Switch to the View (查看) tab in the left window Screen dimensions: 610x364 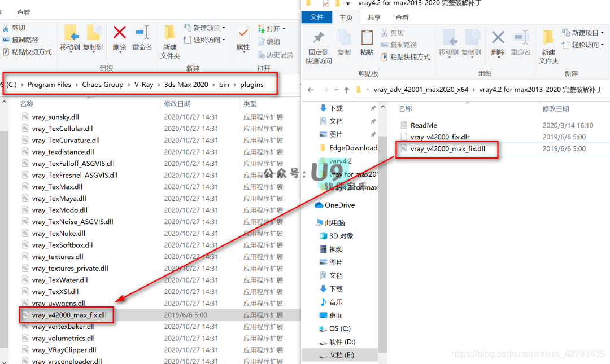tap(23, 12)
